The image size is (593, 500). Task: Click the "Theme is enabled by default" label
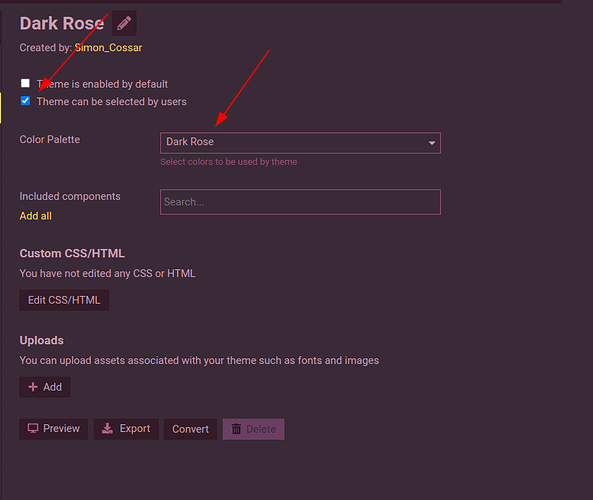[102, 84]
